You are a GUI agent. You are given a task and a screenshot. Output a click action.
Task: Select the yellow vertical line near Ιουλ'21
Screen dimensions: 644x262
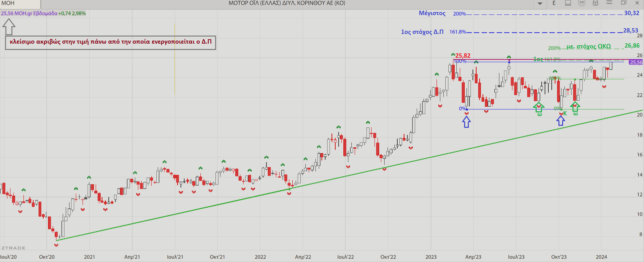175,59
